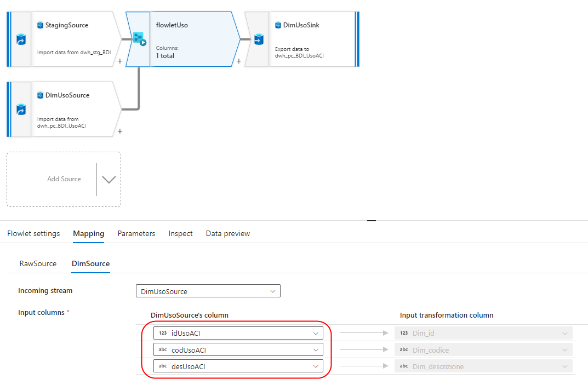
Task: Add a transformation using the plus after flowletUso
Action: click(238, 61)
